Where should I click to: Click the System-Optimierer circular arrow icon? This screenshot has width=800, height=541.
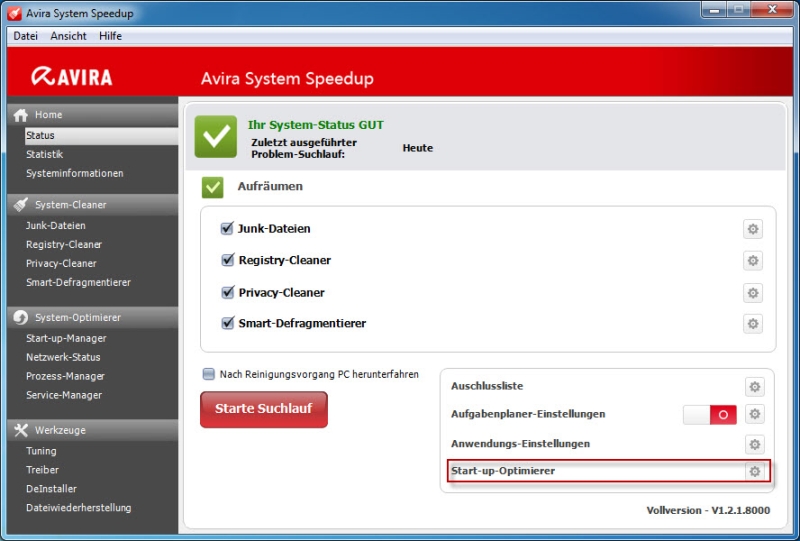[20, 317]
